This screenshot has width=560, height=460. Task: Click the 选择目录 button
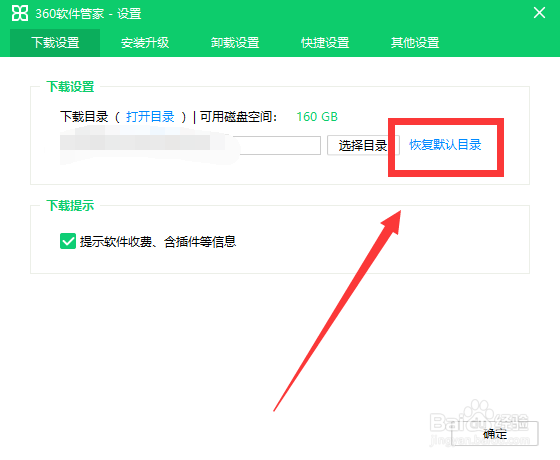coord(363,145)
